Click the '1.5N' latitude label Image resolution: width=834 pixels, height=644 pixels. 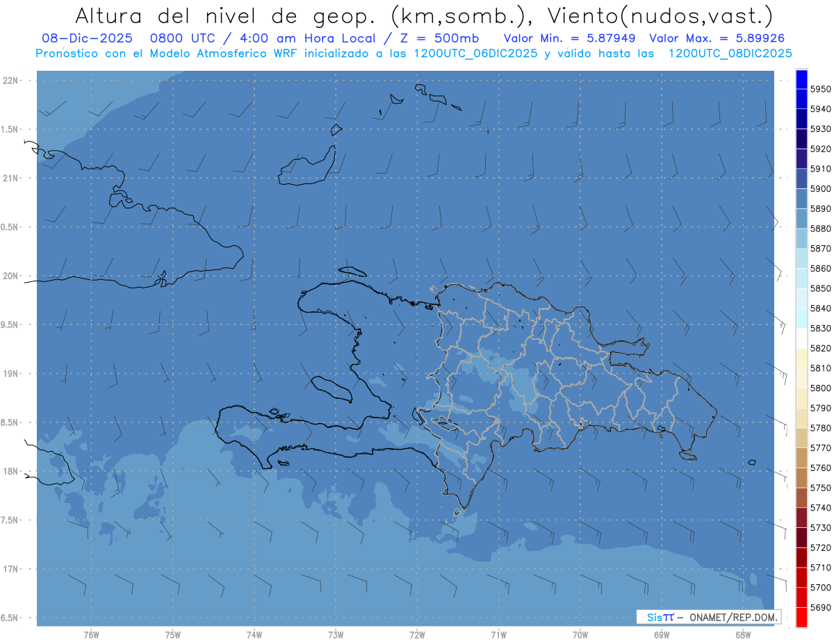[x=10, y=129]
